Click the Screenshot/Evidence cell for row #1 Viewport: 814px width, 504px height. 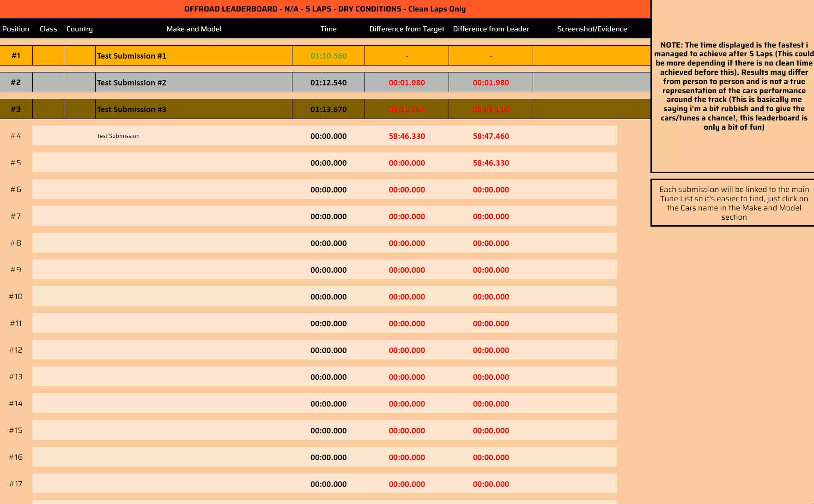pyautogui.click(x=592, y=56)
